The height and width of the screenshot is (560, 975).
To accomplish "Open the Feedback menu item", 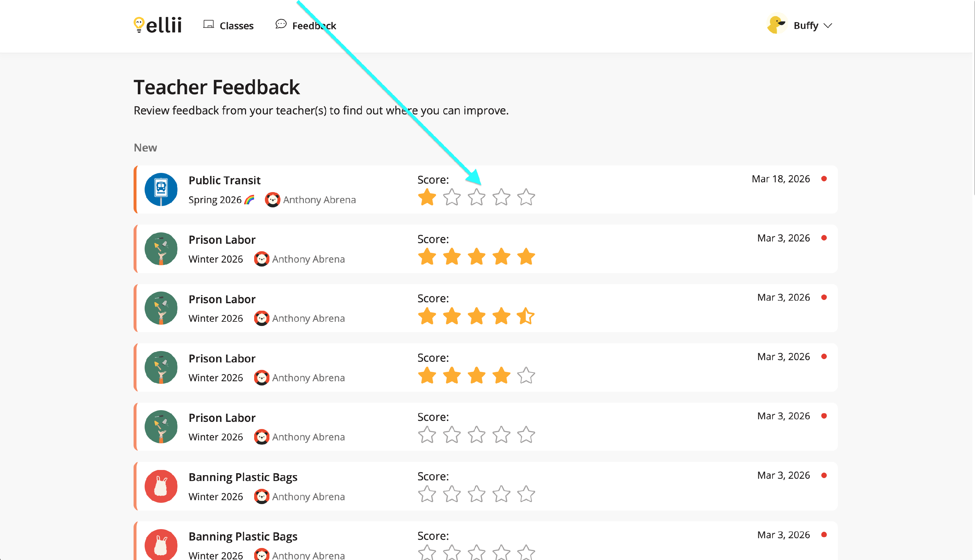I will tap(314, 26).
